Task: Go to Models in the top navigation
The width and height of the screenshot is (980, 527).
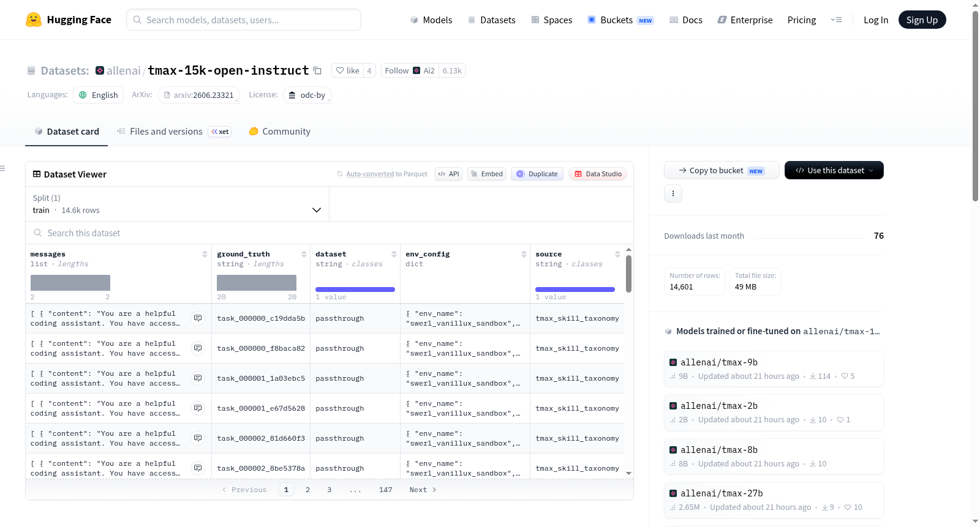Action: click(x=431, y=20)
